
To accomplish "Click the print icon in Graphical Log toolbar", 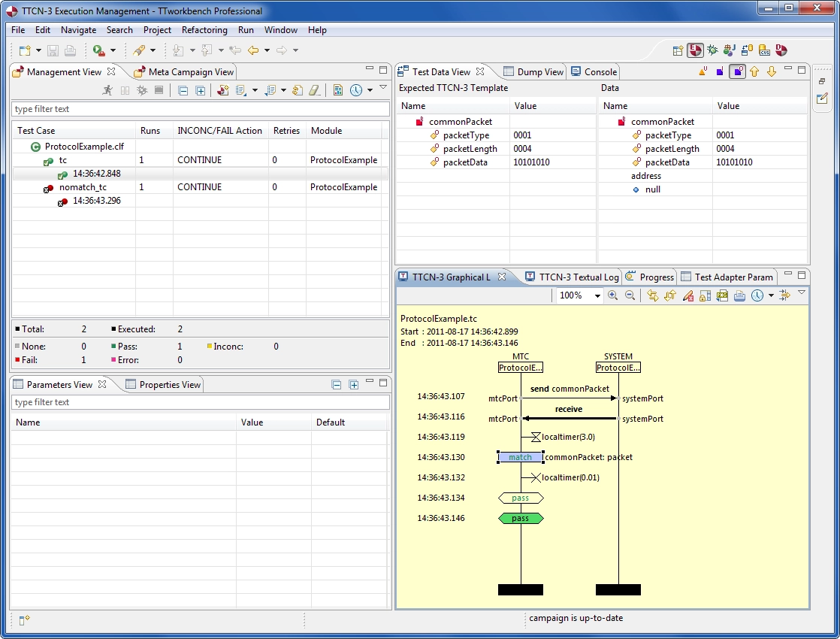I will coord(739,295).
